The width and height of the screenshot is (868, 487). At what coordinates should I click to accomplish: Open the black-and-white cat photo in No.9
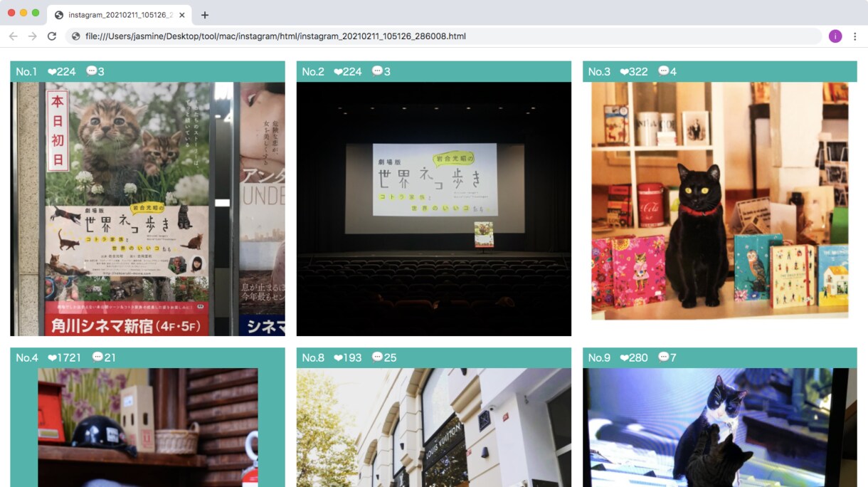click(x=720, y=427)
